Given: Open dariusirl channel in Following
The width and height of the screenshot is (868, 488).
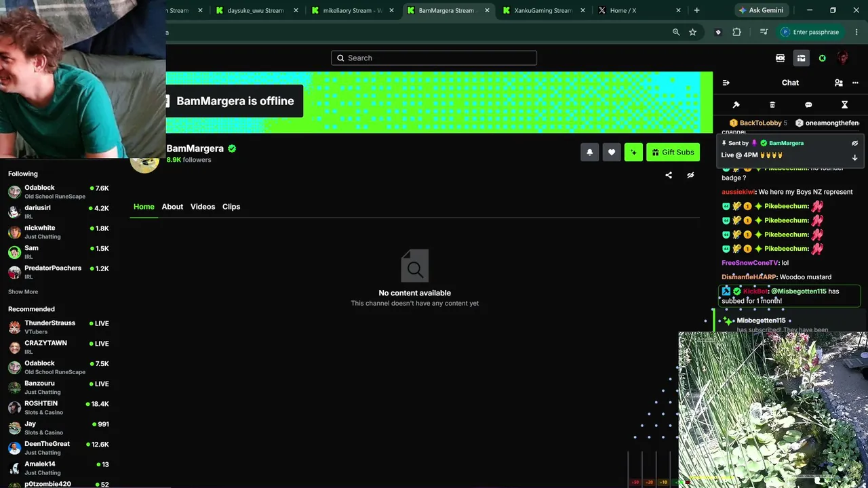Looking at the screenshot, I should click(x=58, y=211).
